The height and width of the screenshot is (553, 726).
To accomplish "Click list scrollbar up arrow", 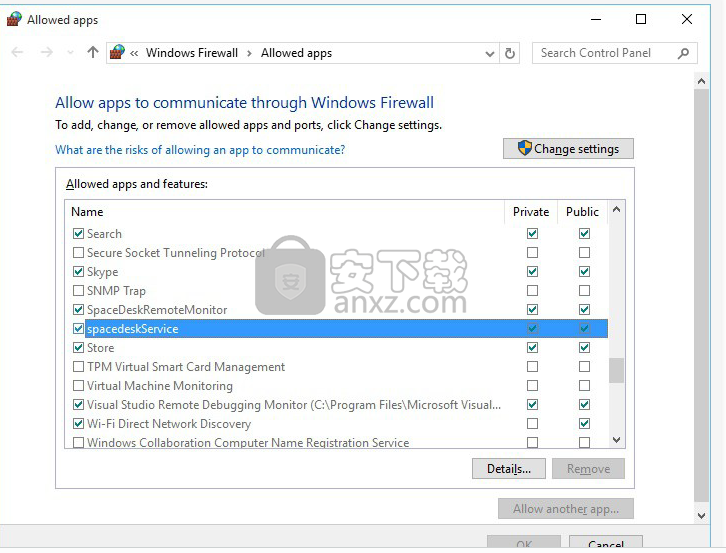I will 616,210.
